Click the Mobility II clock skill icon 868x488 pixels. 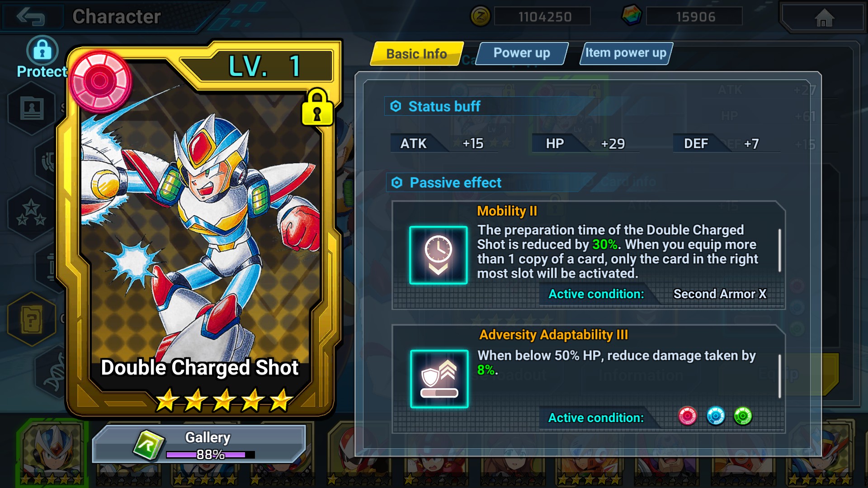point(438,255)
